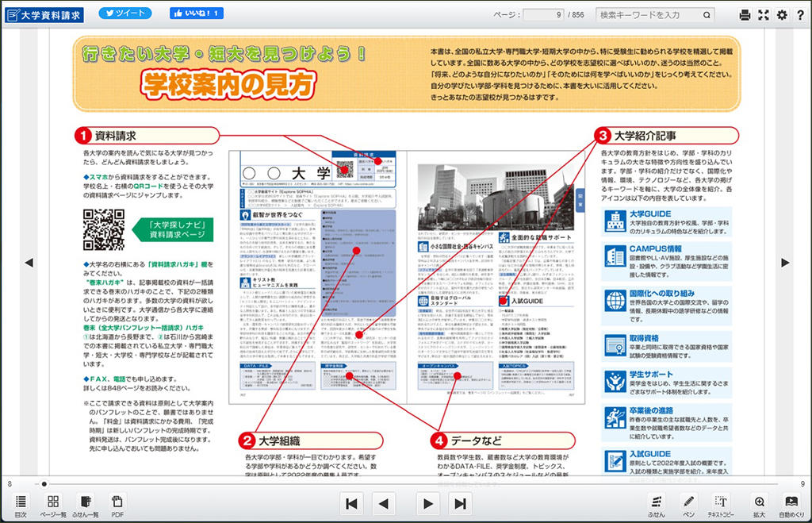Toggle 自動めくり auto page turning

tap(791, 504)
